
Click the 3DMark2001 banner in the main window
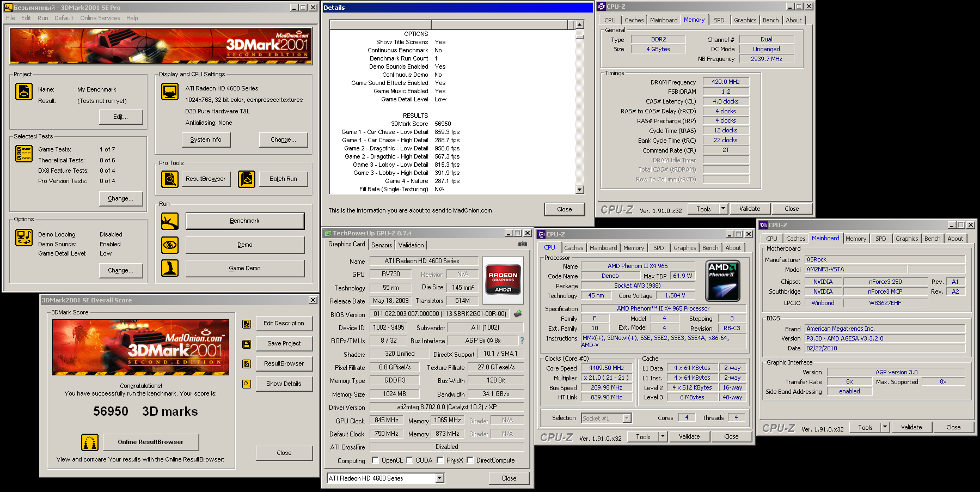pos(161,46)
